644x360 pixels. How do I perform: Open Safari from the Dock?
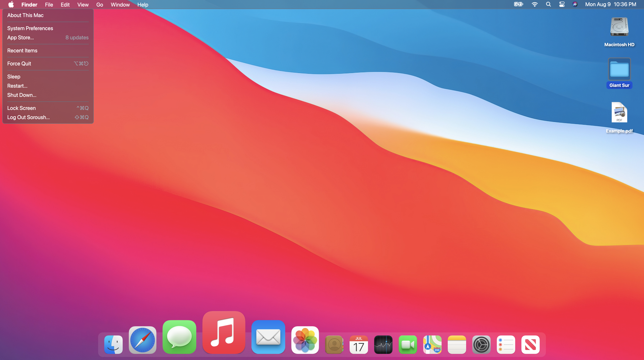[142, 340]
